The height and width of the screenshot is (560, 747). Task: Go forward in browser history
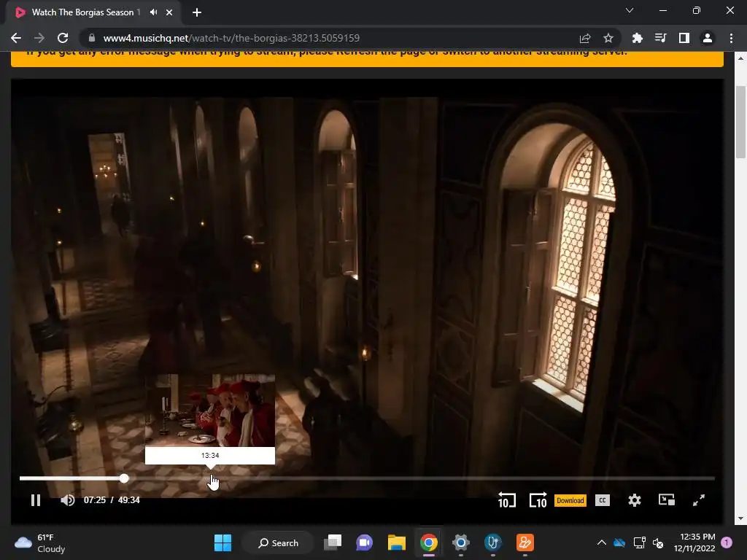coord(39,38)
